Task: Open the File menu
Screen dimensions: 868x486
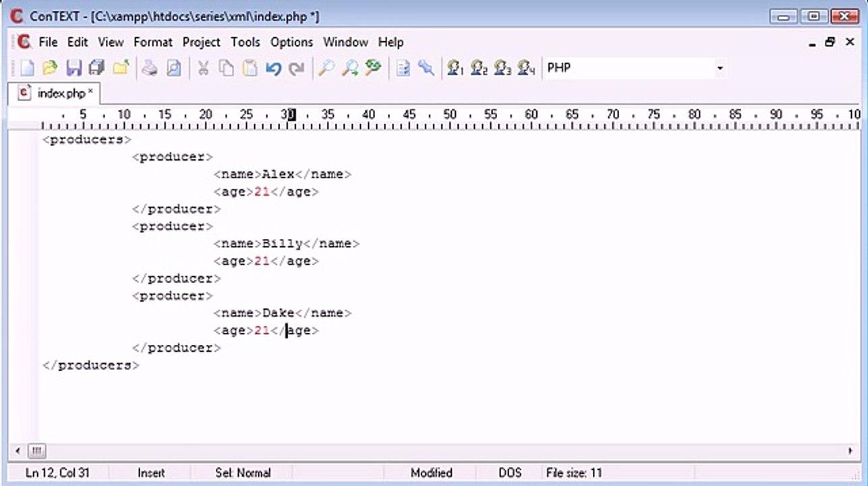Action: point(48,42)
